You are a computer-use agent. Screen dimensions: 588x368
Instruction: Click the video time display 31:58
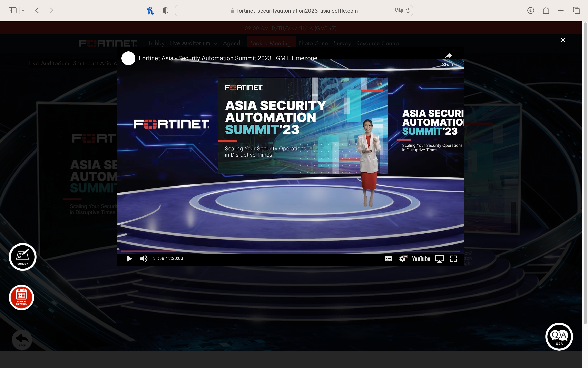168,258
